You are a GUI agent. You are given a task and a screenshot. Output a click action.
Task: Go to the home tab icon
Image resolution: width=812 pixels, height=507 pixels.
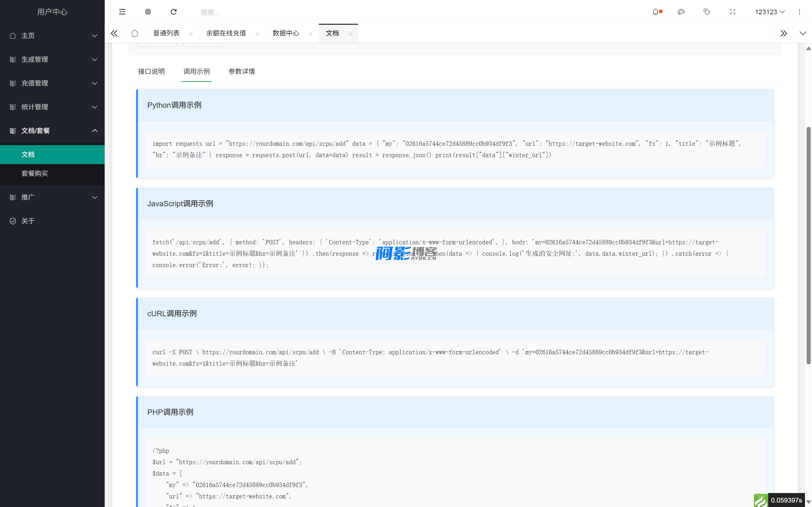[x=134, y=33]
